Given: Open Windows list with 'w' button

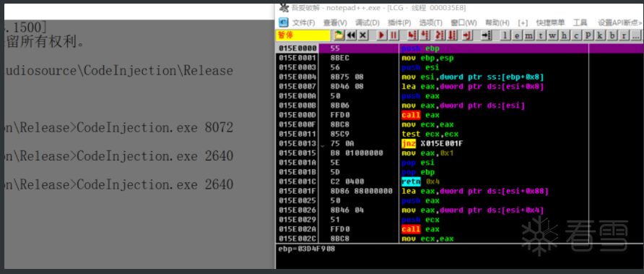Looking at the screenshot, I should click(553, 36).
